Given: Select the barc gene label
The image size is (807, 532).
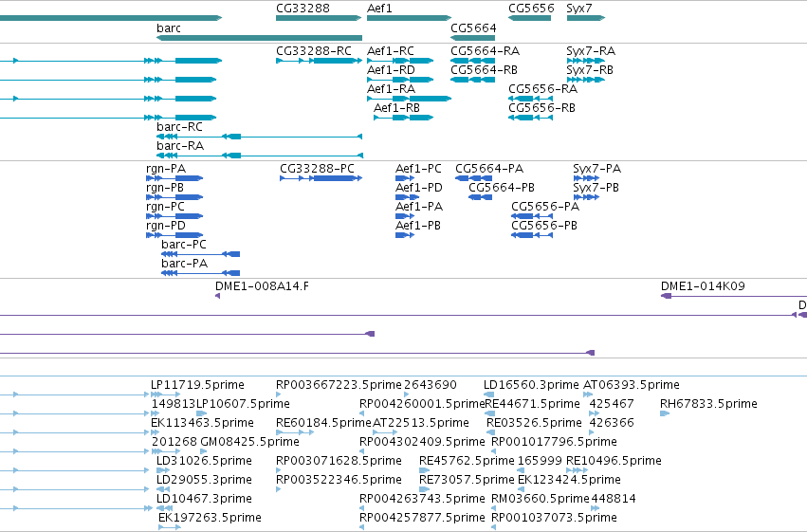Looking at the screenshot, I should tap(168, 28).
